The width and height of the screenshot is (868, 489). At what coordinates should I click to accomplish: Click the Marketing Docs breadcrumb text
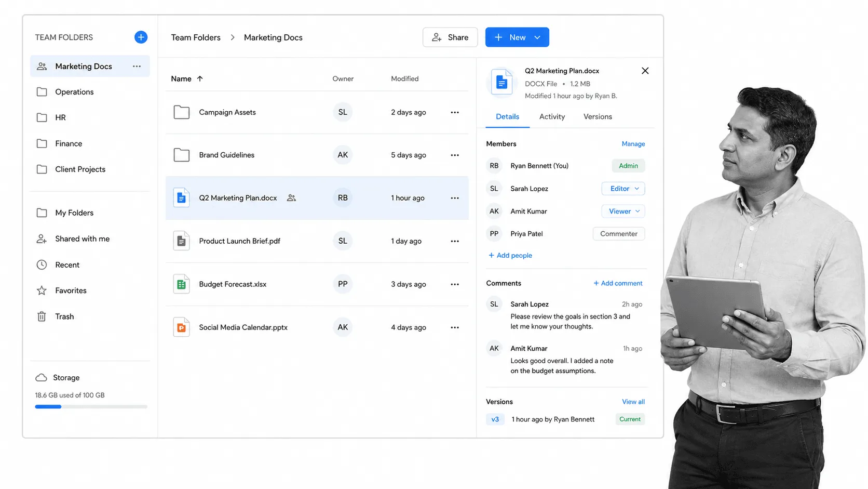(273, 37)
